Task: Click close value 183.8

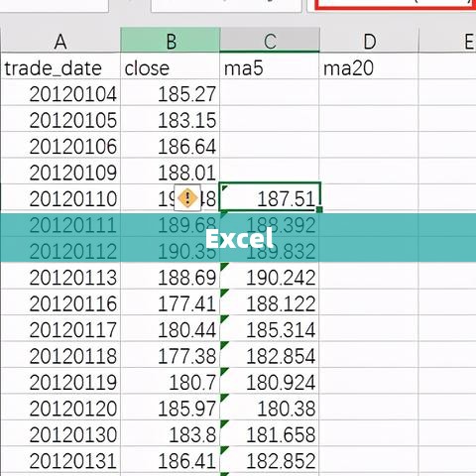Action: click(x=171, y=434)
